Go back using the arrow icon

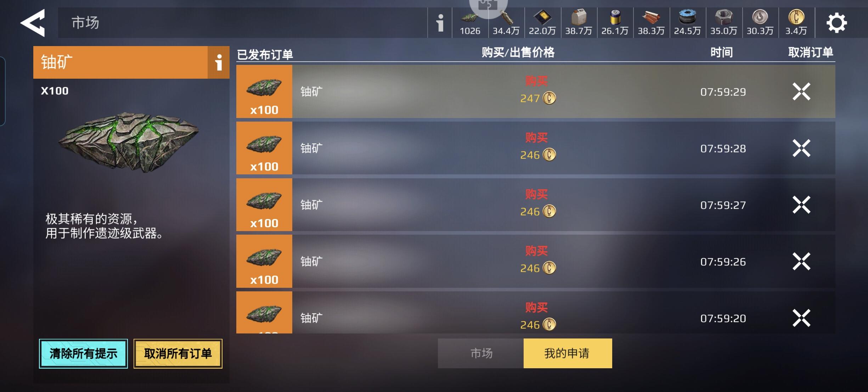[x=33, y=23]
